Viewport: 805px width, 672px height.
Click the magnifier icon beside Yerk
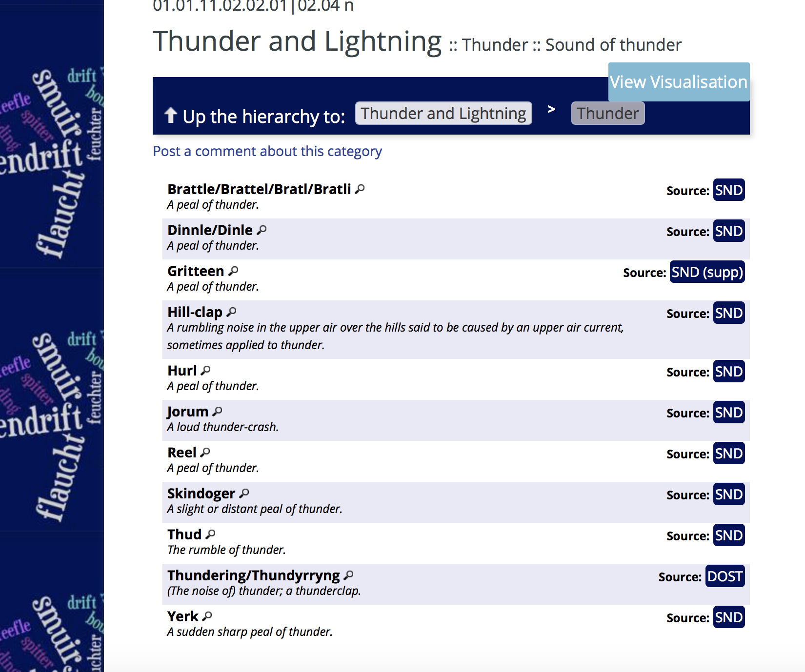tap(207, 616)
